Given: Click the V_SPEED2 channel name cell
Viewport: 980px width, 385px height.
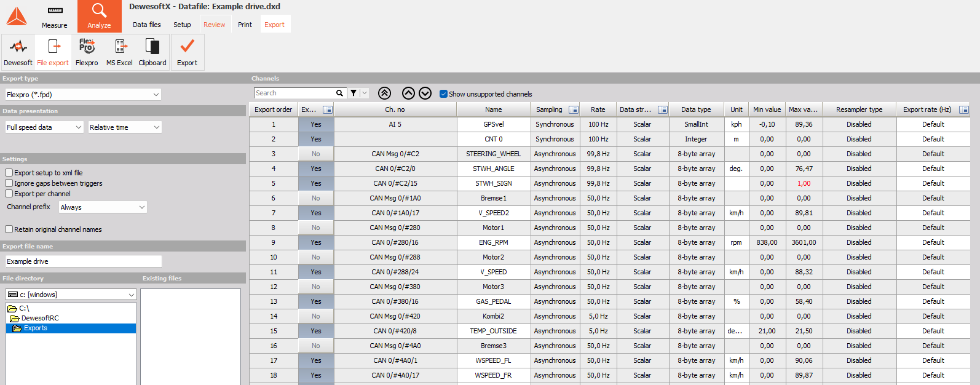Looking at the screenshot, I should [494, 213].
